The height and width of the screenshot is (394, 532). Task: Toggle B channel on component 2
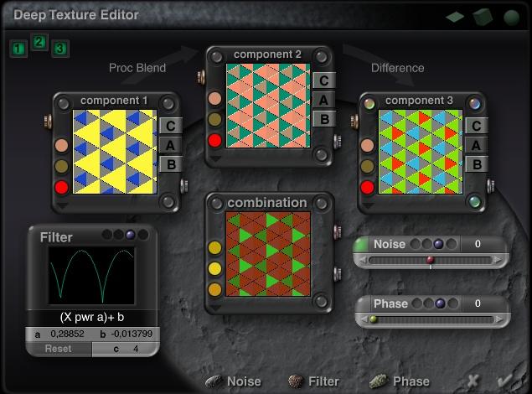point(324,119)
